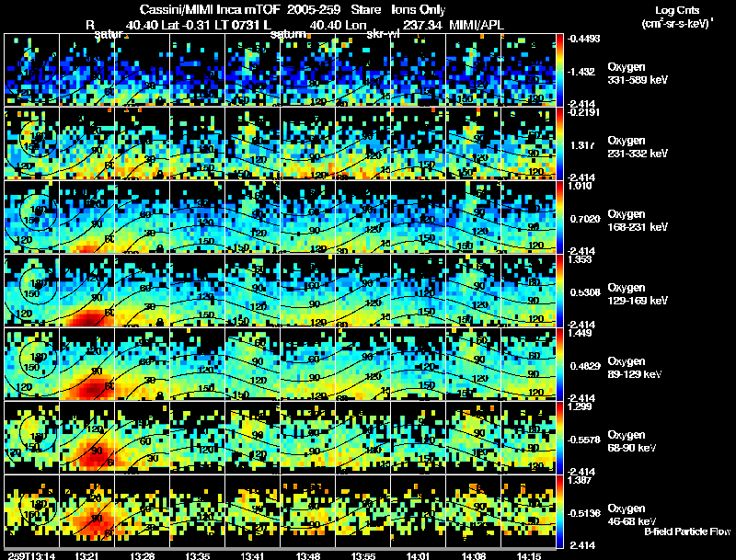Click the Oxygen 68-90 keV row label

point(632,441)
